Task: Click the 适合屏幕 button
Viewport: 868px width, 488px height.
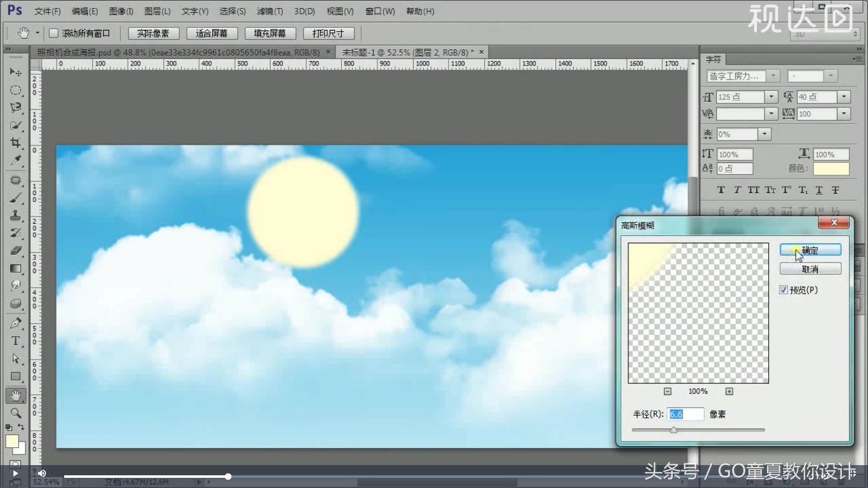Action: 212,33
